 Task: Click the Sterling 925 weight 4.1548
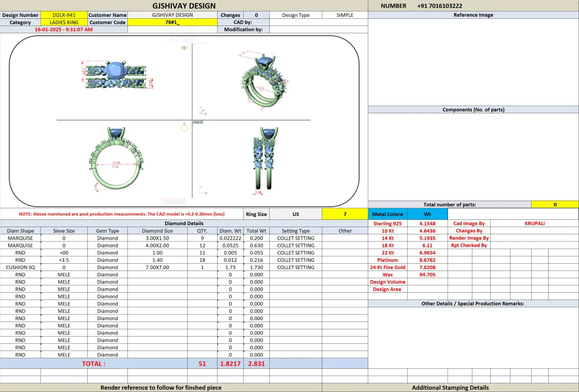427,224
